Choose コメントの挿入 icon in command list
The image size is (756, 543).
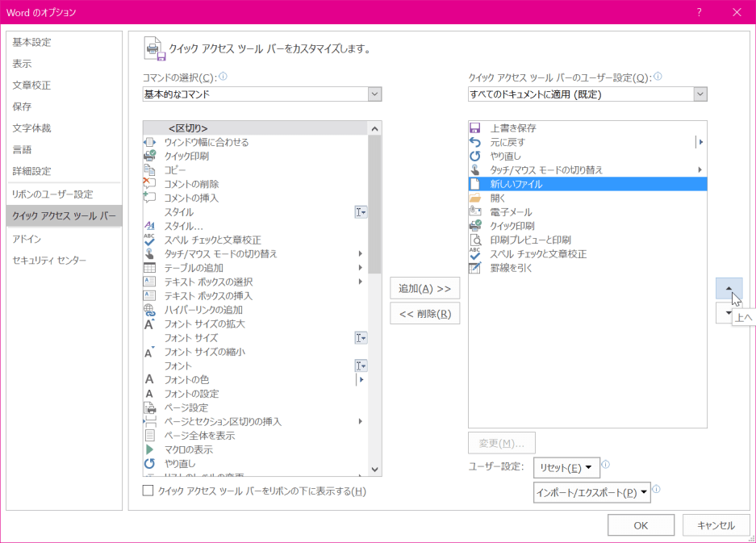150,198
